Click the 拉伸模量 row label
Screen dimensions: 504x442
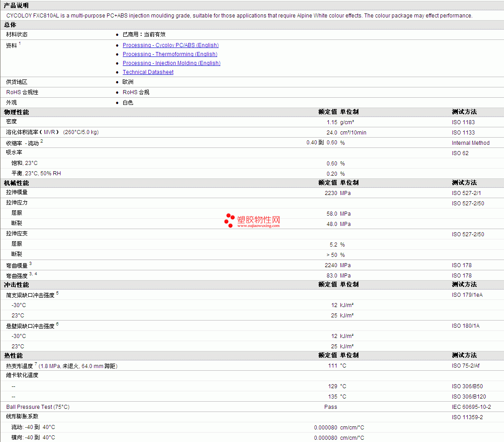coord(17,192)
